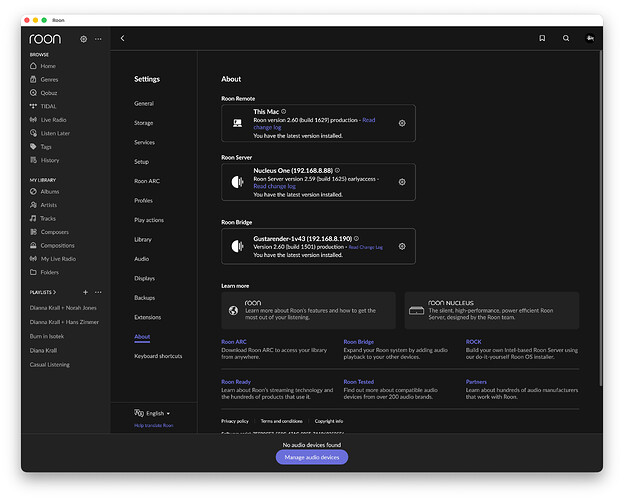
Task: Open the Roon Bridge learn more link
Action: point(359,342)
